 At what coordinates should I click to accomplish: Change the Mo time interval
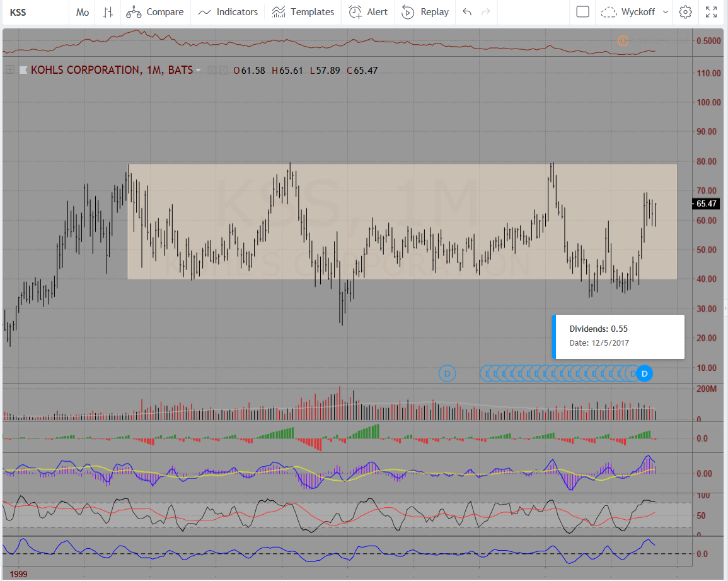[x=83, y=12]
